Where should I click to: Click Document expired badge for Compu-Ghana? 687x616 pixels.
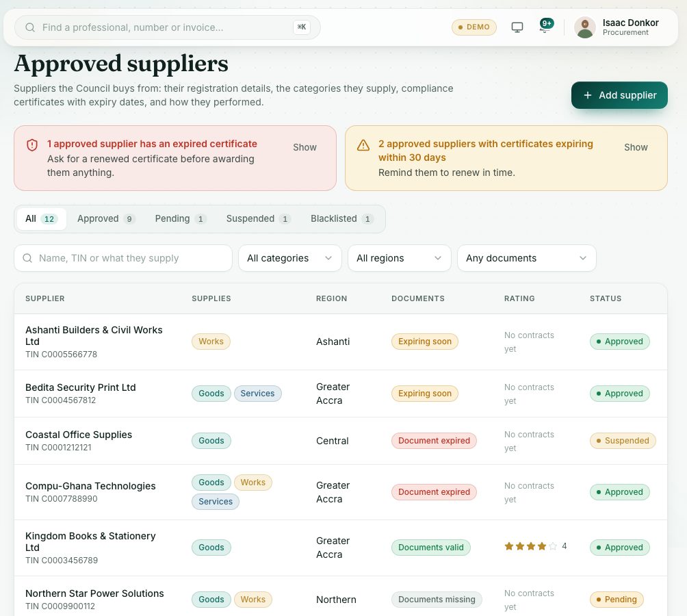coord(434,492)
